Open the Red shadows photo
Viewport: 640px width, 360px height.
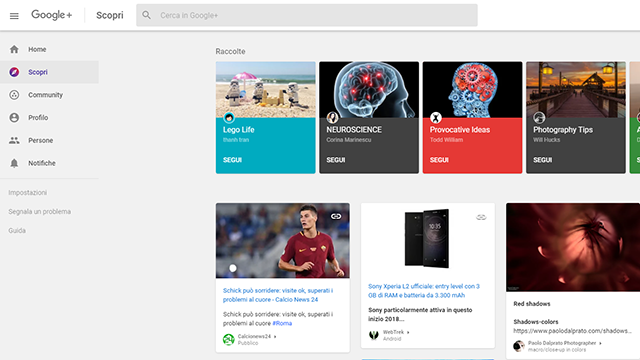(573, 247)
